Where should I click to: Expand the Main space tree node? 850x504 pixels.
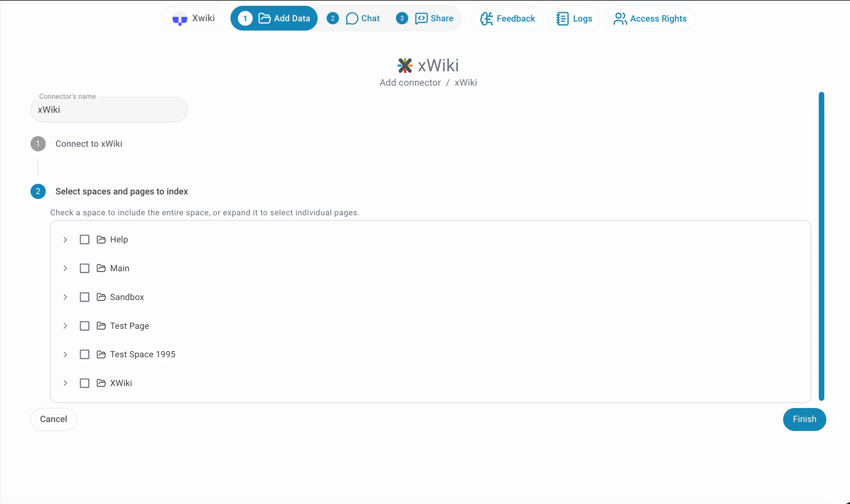click(65, 268)
